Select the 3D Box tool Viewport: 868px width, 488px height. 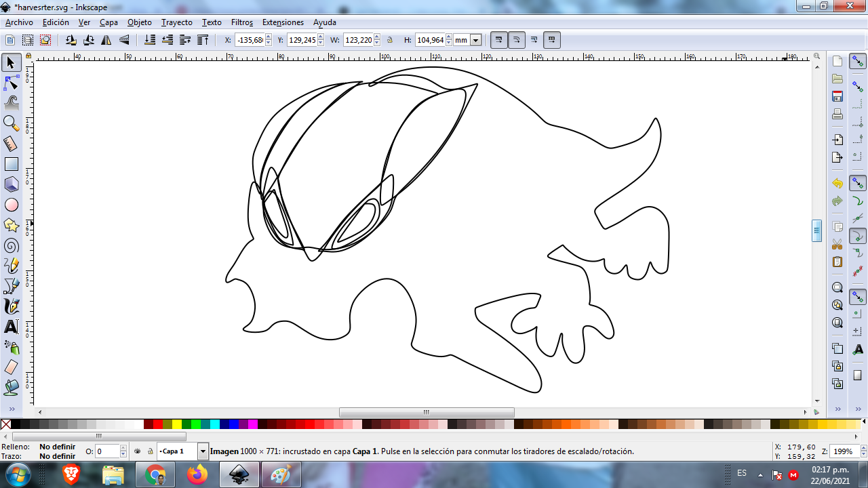11,184
